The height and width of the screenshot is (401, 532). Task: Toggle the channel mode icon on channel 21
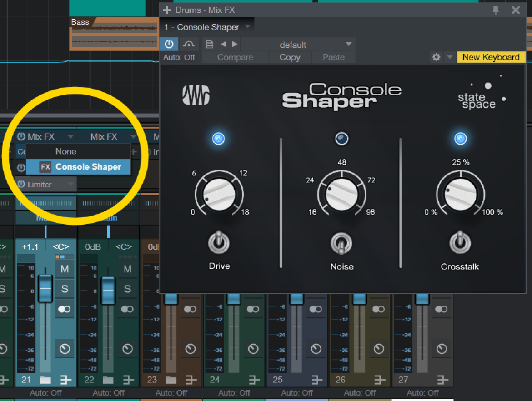65,309
